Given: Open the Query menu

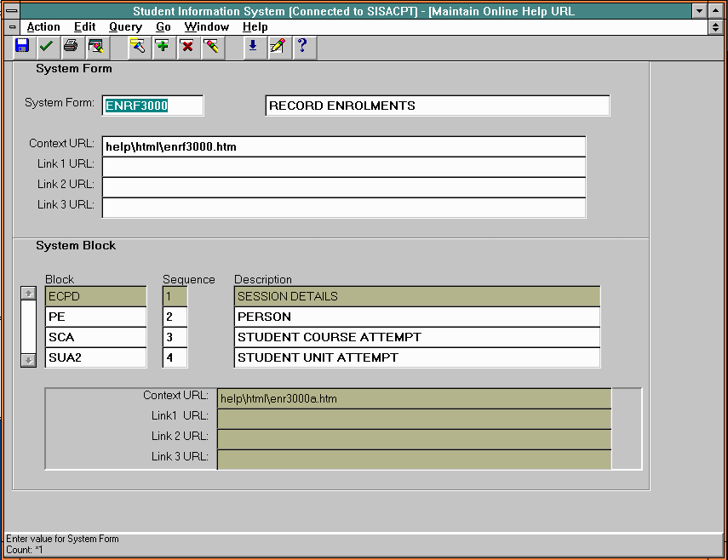Looking at the screenshot, I should click(x=125, y=26).
